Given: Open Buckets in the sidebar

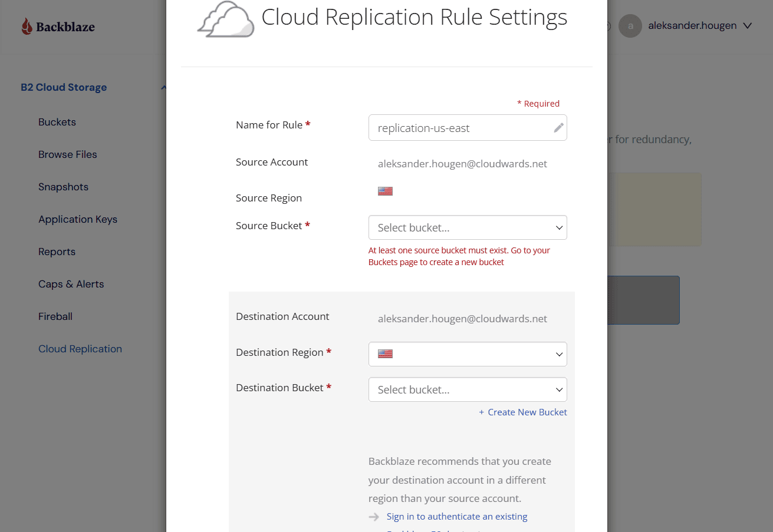Looking at the screenshot, I should [x=57, y=122].
